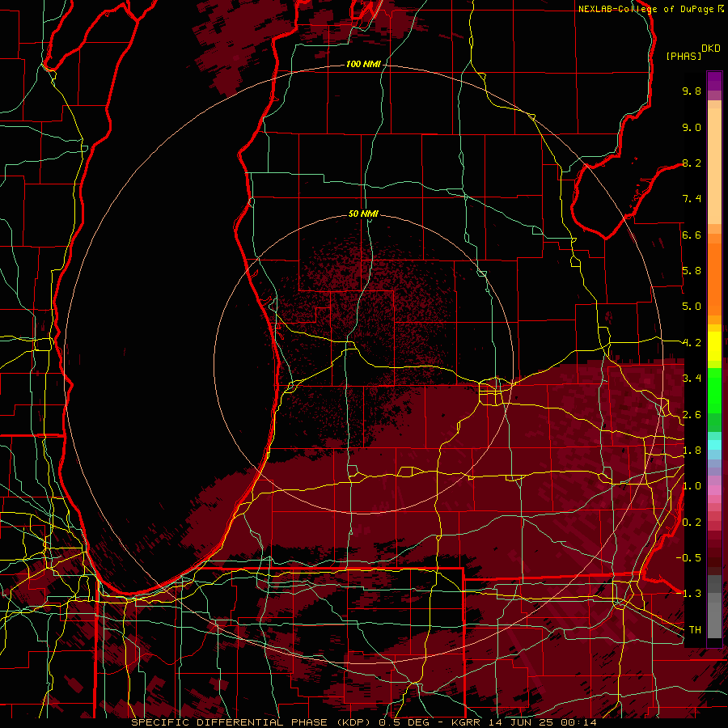This screenshot has height=728, width=728.
Task: Click the orange segment of the color bar
Action: (714, 279)
